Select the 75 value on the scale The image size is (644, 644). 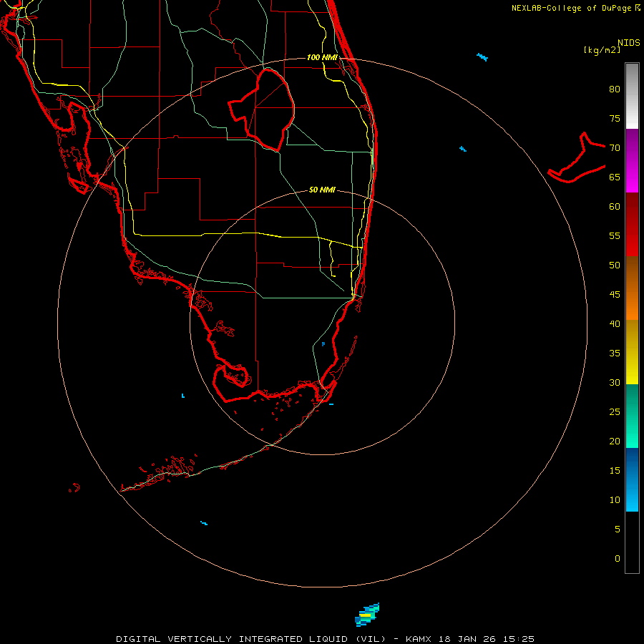point(615,118)
